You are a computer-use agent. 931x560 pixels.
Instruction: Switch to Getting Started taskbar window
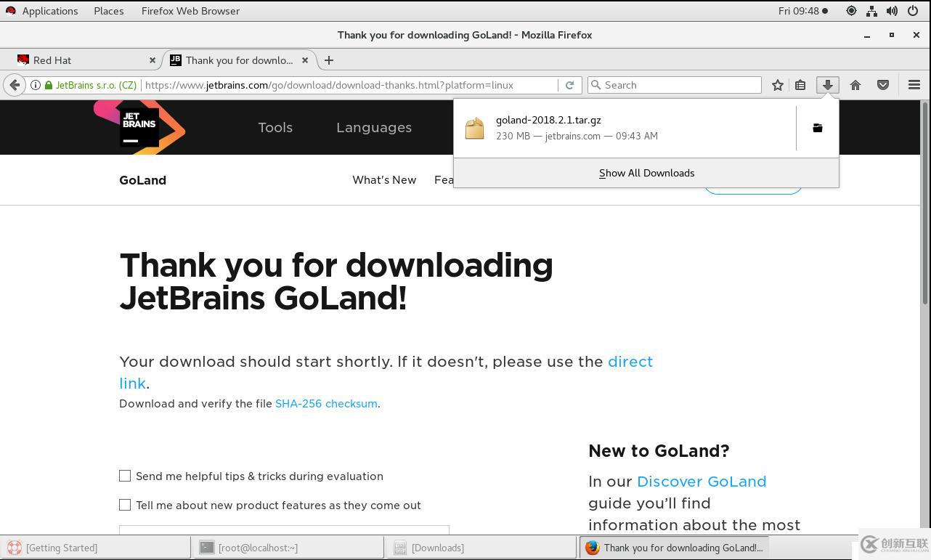(x=96, y=548)
